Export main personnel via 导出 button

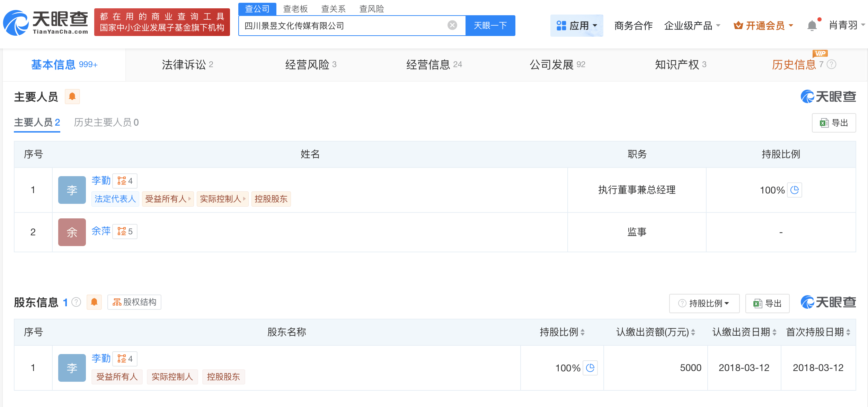click(x=834, y=123)
